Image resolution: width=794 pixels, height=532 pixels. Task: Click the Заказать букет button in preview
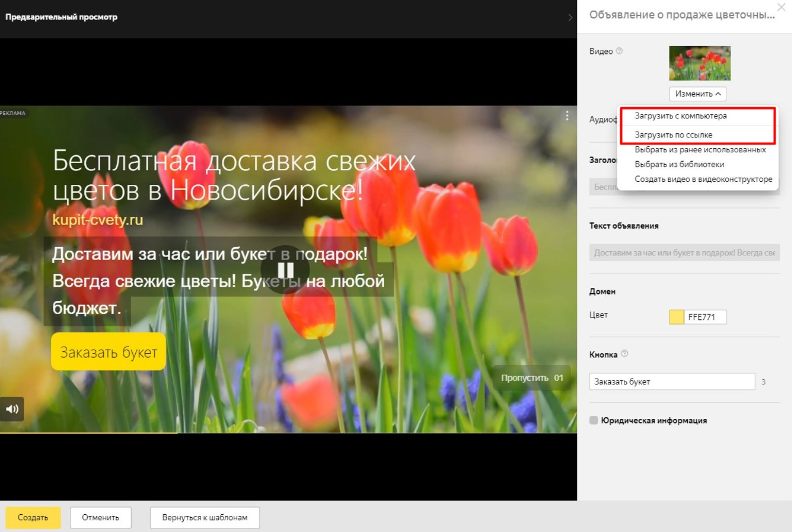coord(109,352)
